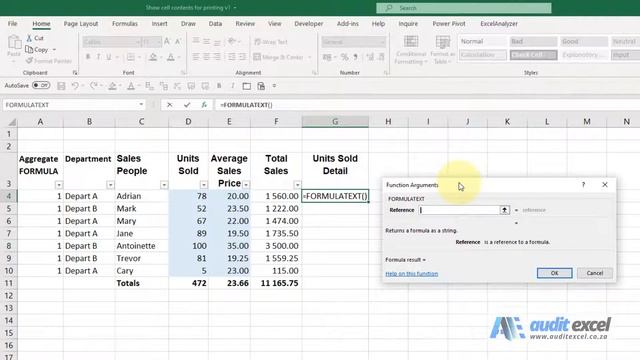
Task: Expand the Name Box dropdown
Action: point(141,104)
